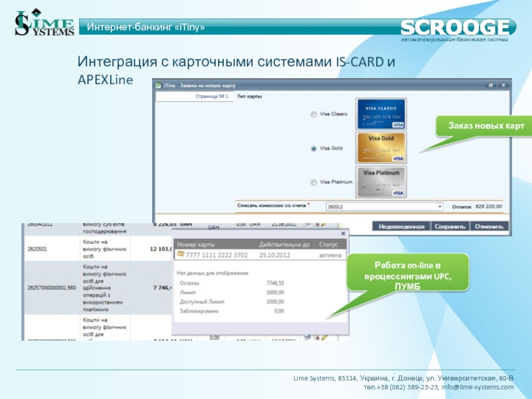Click the Действительна до column header

285,245
